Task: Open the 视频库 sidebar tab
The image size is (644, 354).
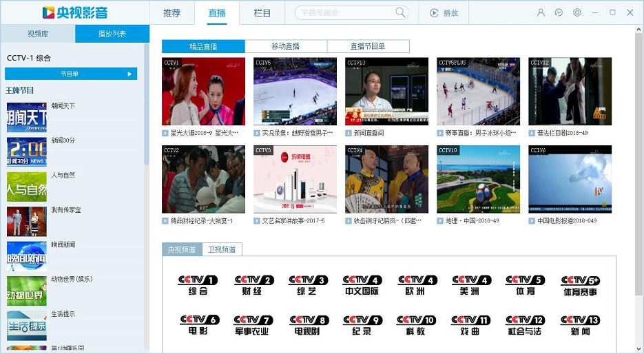Action: tap(38, 34)
